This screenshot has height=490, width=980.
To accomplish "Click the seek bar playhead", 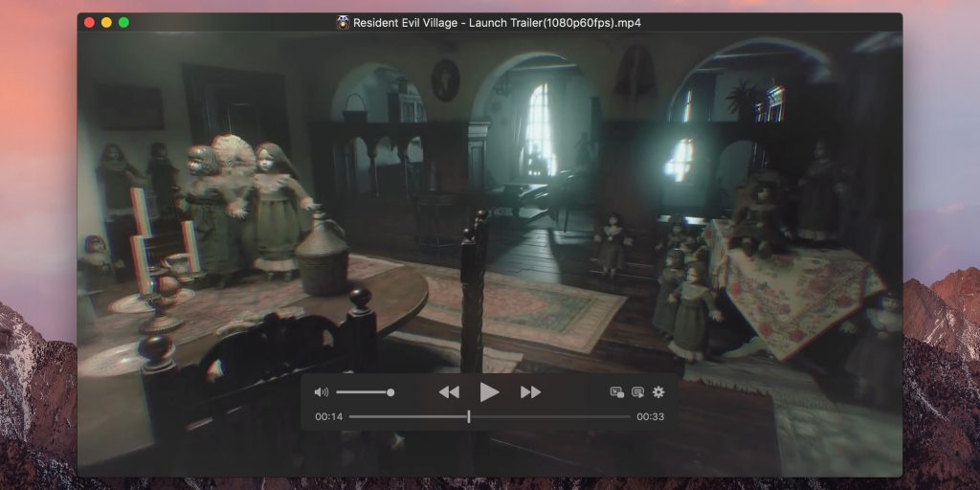I will tap(469, 417).
